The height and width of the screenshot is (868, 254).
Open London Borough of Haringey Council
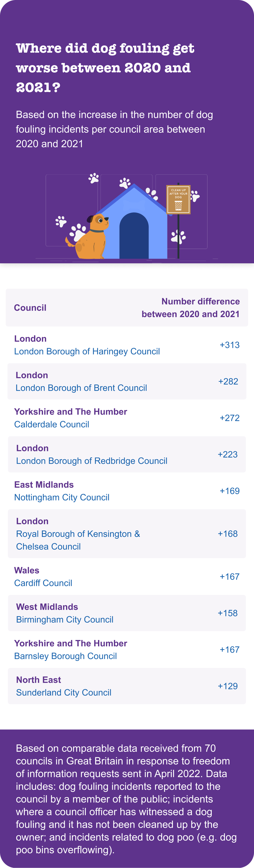[x=87, y=352]
